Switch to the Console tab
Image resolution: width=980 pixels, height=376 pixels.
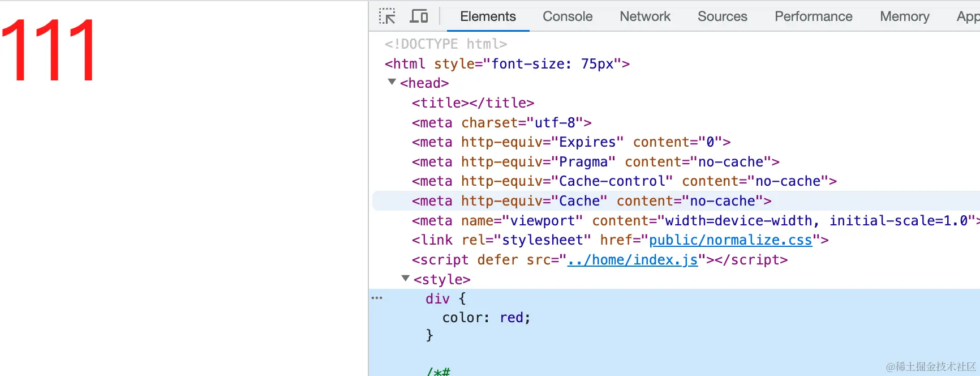point(568,16)
